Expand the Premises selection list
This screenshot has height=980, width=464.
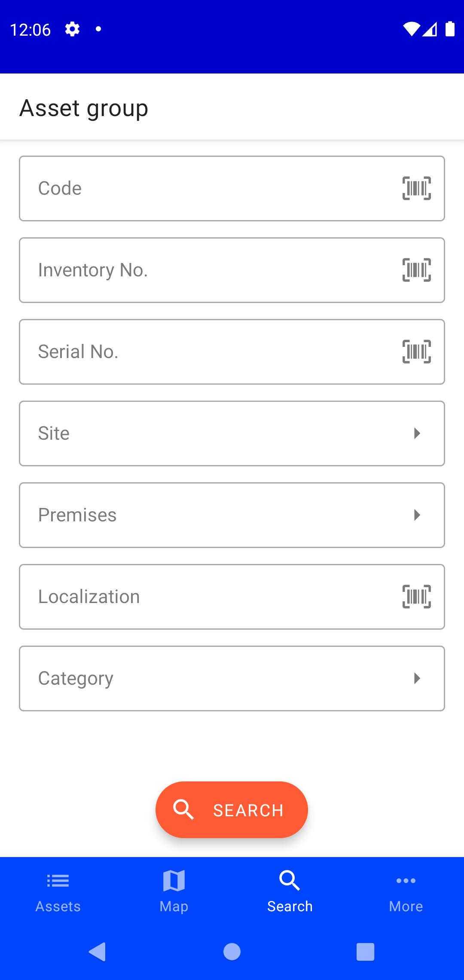pyautogui.click(x=232, y=515)
